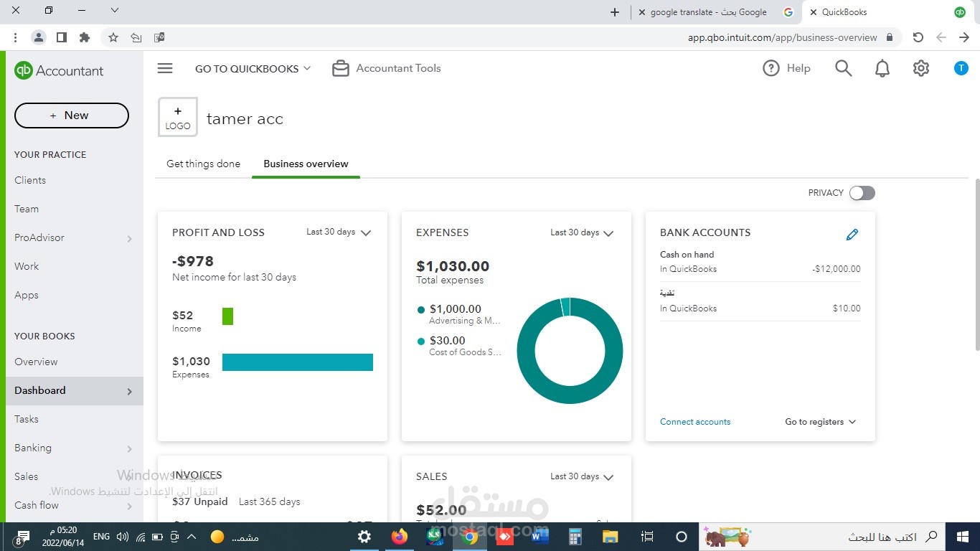
Task: Expand Dashboard submenu arrow
Action: pos(130,391)
